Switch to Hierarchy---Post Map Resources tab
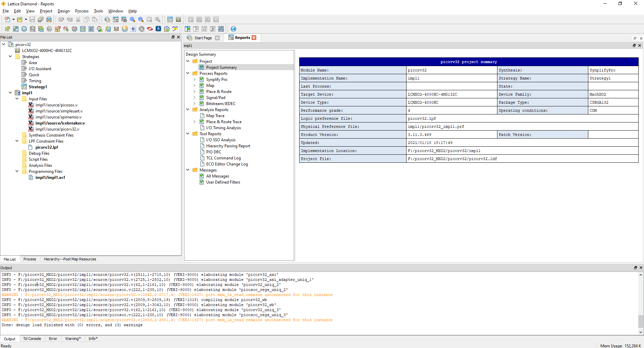 pos(70,259)
